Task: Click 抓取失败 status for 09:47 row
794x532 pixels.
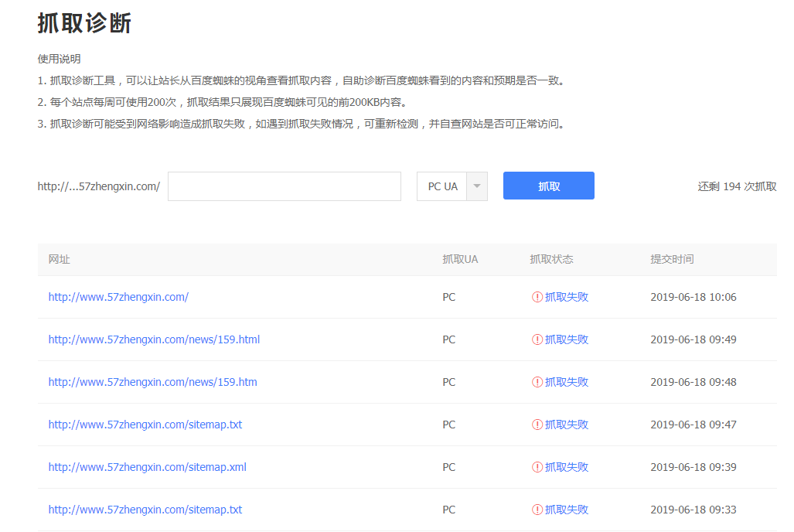Action: [566, 425]
